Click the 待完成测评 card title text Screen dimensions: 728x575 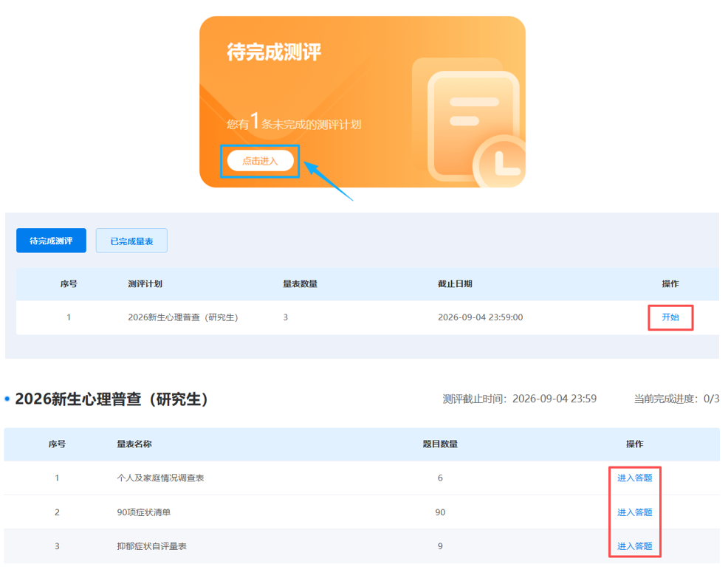click(274, 52)
